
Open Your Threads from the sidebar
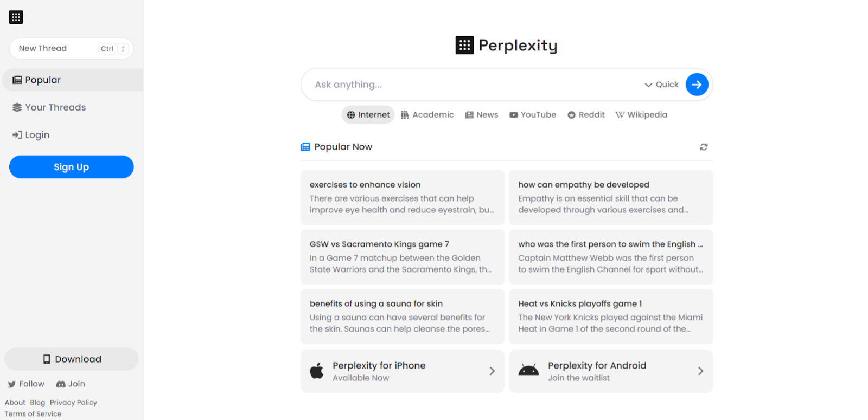[x=54, y=107]
